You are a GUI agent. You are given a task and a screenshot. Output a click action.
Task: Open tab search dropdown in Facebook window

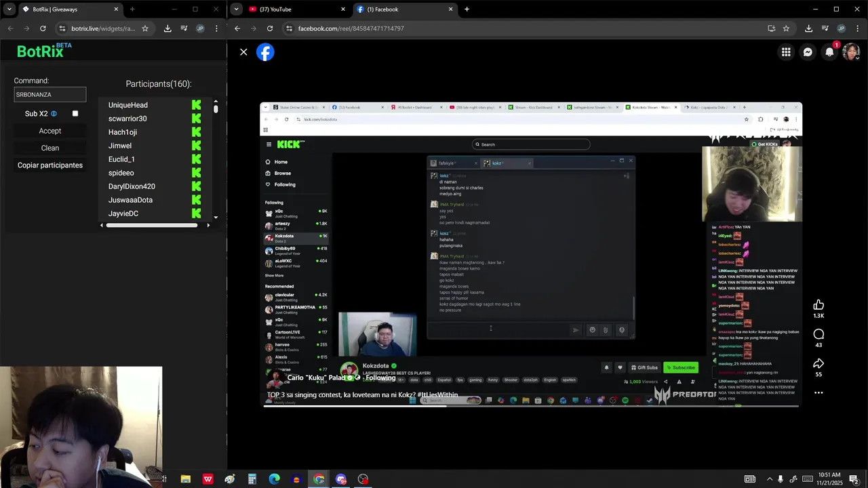(x=237, y=9)
